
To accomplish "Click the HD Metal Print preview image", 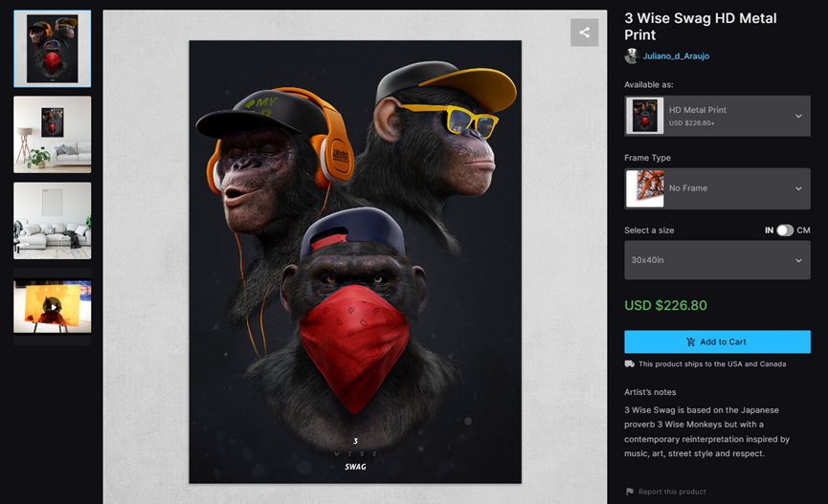I will point(645,116).
